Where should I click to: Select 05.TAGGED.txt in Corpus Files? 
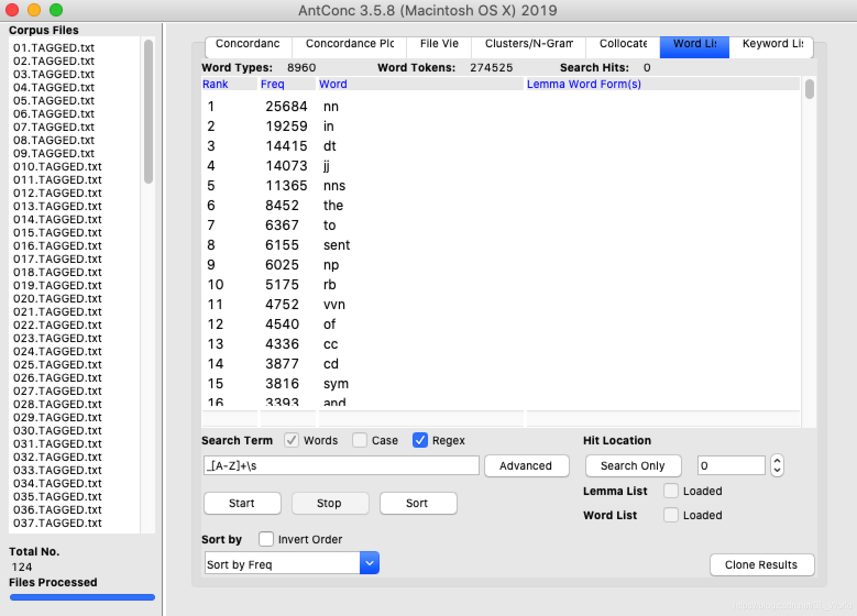point(54,101)
